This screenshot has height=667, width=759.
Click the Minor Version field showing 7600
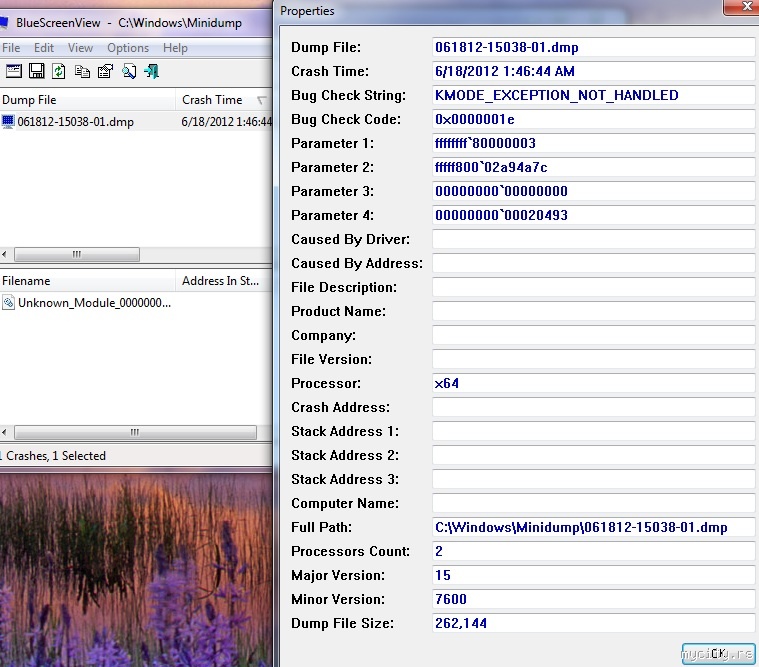pos(593,599)
